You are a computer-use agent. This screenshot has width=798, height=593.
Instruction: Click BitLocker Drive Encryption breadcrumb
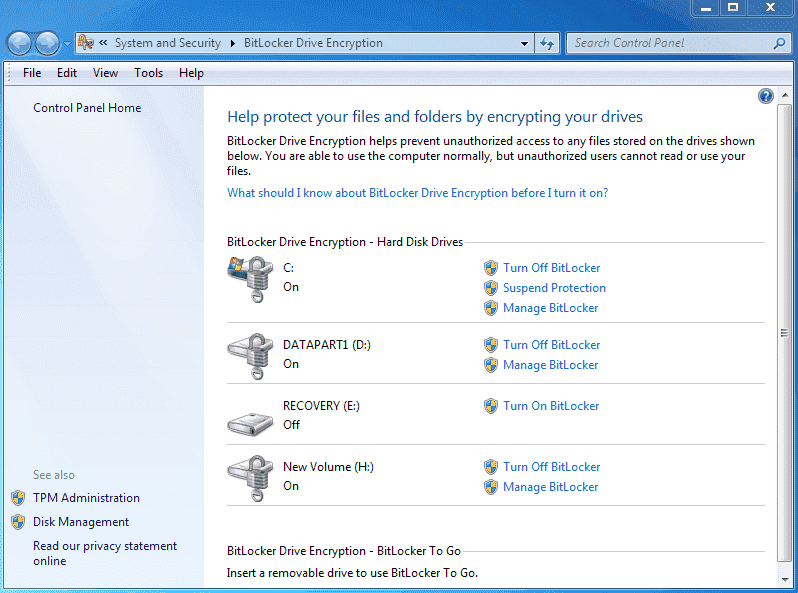click(313, 43)
